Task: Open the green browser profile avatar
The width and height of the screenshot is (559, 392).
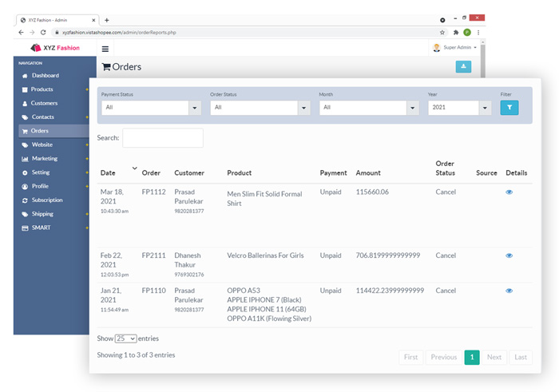Action: 467,33
